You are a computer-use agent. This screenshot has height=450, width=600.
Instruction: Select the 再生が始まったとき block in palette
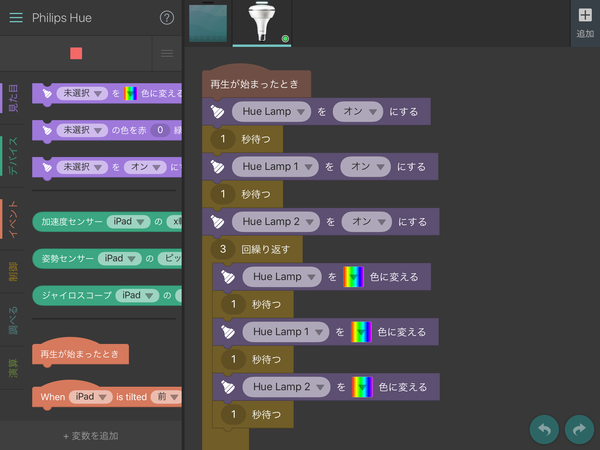tap(80, 354)
